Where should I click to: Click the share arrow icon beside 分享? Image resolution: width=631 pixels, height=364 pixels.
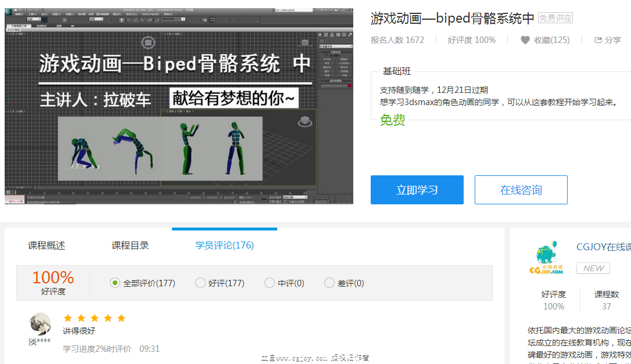pos(598,40)
